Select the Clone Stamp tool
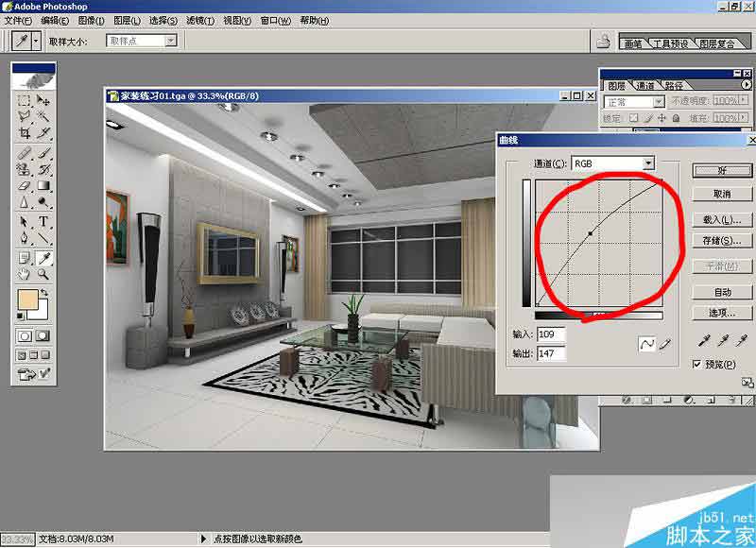This screenshot has height=548, width=756. point(25,169)
